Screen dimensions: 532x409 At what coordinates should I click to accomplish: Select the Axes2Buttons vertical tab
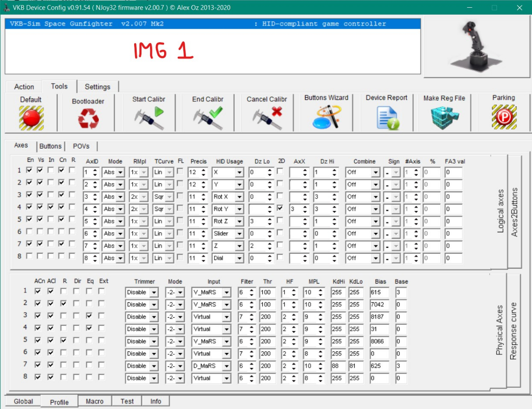pyautogui.click(x=514, y=212)
